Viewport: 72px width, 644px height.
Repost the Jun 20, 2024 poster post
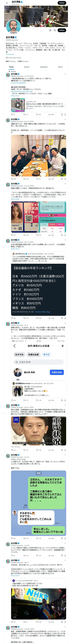[x=26, y=235]
